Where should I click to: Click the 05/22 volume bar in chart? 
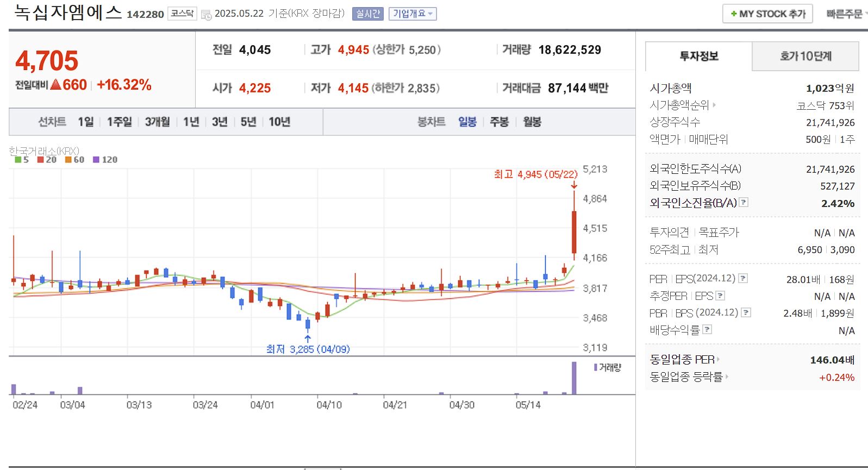(574, 378)
